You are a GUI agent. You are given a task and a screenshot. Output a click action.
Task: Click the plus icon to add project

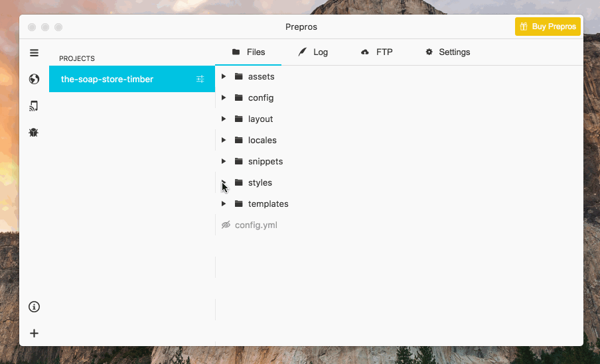(34, 334)
